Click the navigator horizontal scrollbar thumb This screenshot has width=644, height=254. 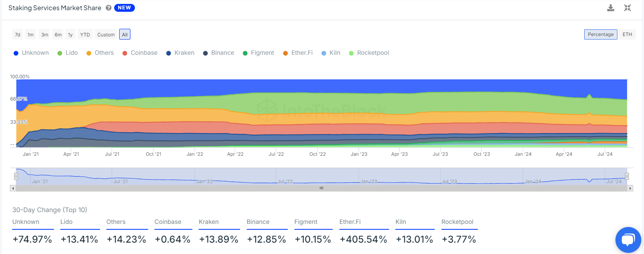[x=321, y=188]
